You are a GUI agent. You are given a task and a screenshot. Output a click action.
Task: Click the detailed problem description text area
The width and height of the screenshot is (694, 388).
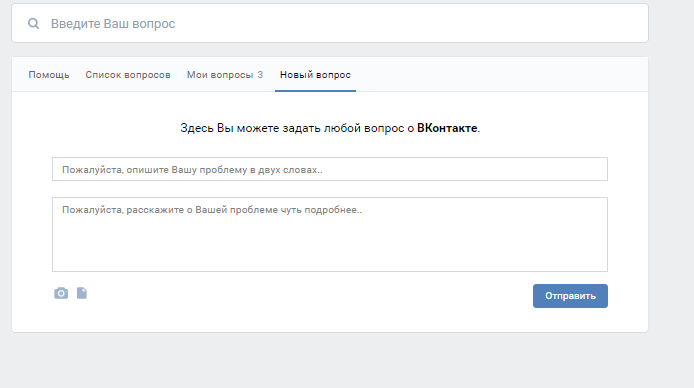coord(330,234)
